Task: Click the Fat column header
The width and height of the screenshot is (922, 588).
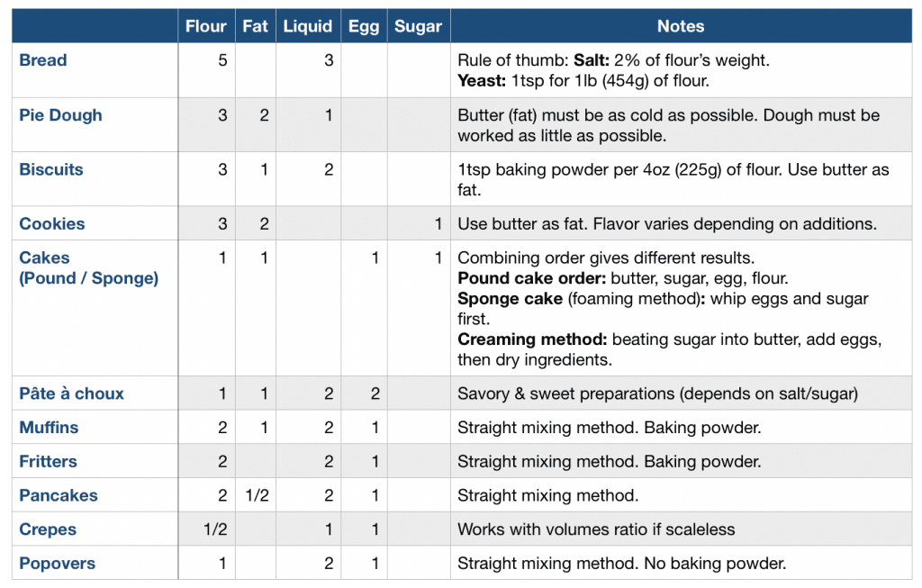Action: (256, 27)
